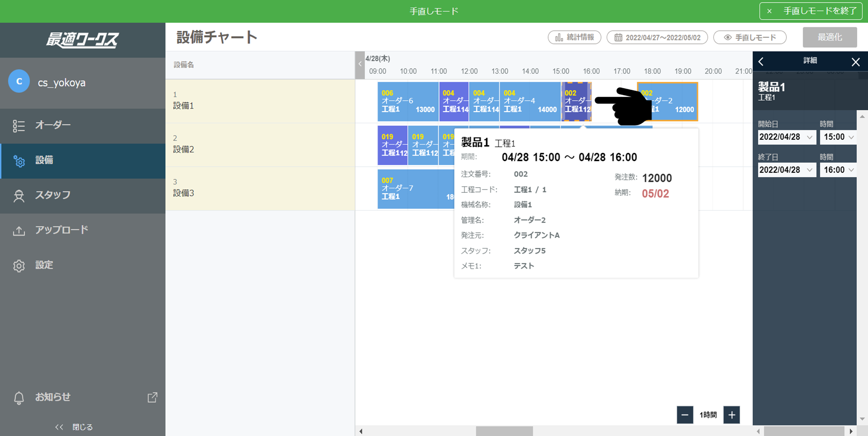Click the greyed 最適化 button
868x436 pixels.
tap(830, 37)
